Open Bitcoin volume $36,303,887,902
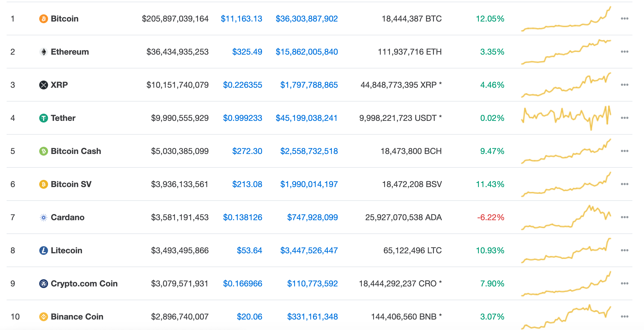Screen dimensions: 644x330 click(x=307, y=19)
